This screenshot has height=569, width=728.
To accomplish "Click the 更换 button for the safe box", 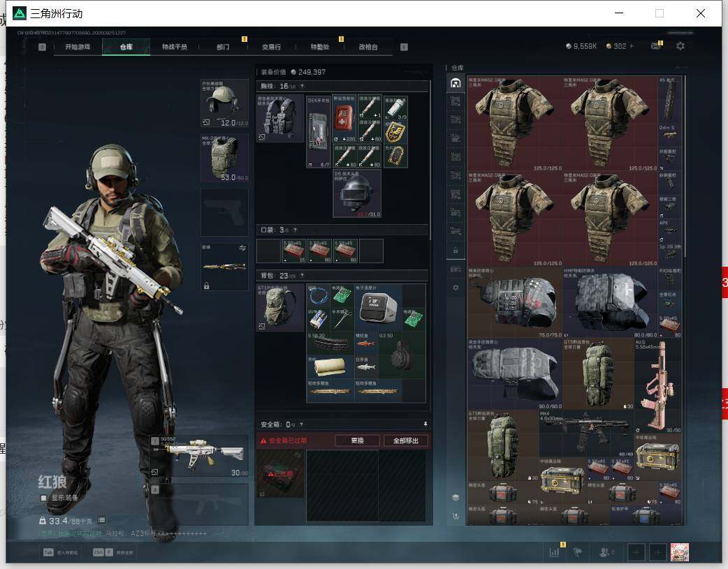I will pos(358,441).
